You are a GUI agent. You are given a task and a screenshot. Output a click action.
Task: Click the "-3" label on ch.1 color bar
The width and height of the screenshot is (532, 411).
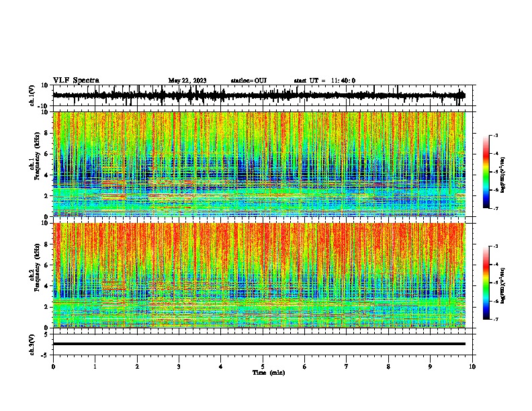496,135
